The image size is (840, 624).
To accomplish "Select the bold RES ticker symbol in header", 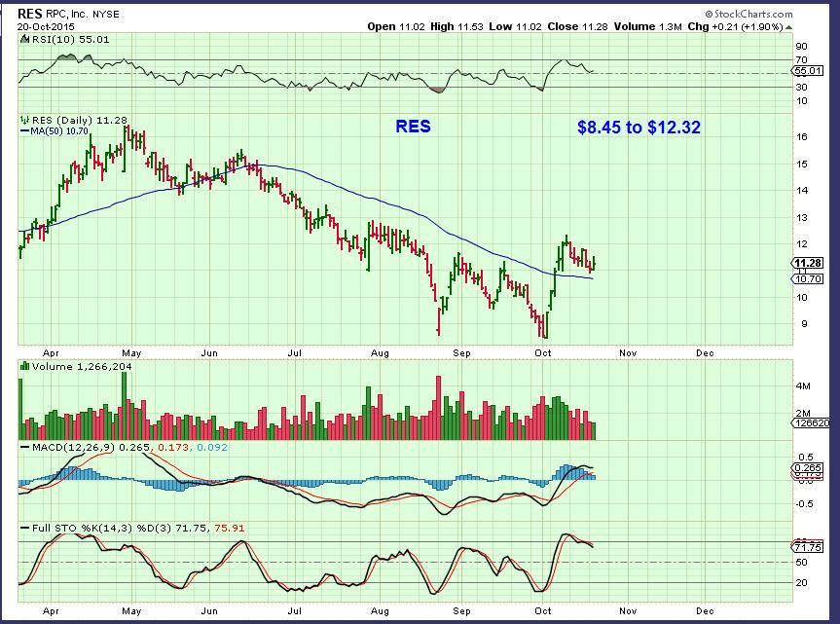I will point(29,14).
